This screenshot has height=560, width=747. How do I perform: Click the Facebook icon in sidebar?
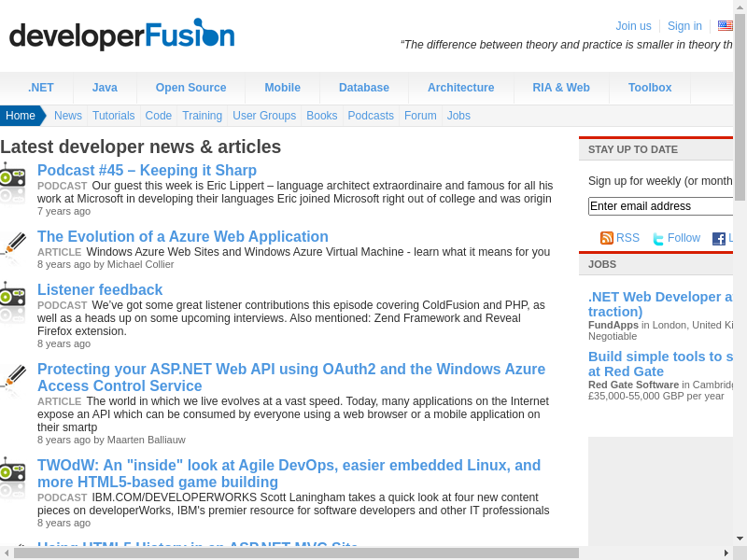tap(719, 239)
